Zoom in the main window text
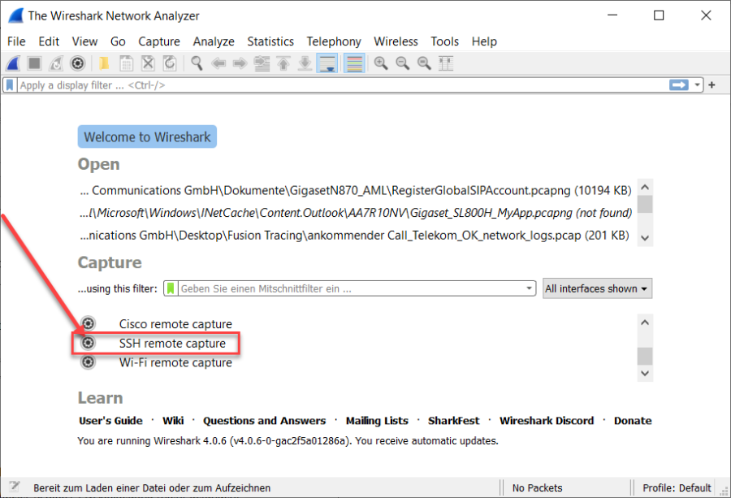 point(381,63)
